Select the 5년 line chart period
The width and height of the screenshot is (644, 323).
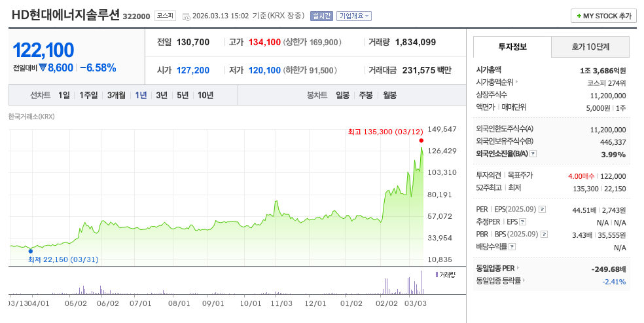tap(183, 96)
